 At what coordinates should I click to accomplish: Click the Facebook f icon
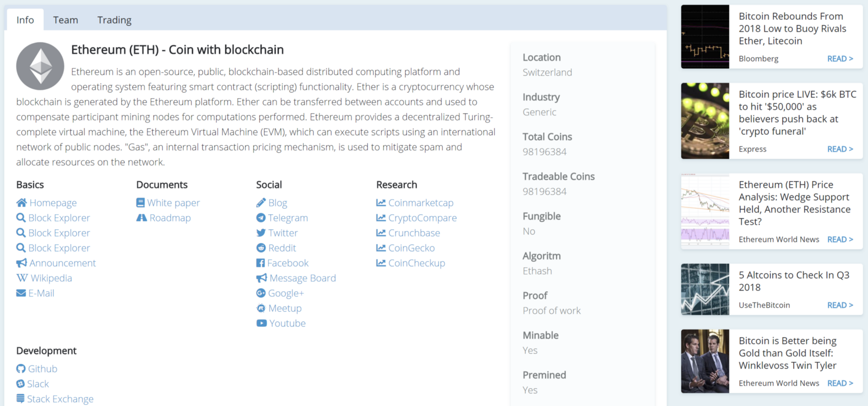tap(260, 263)
